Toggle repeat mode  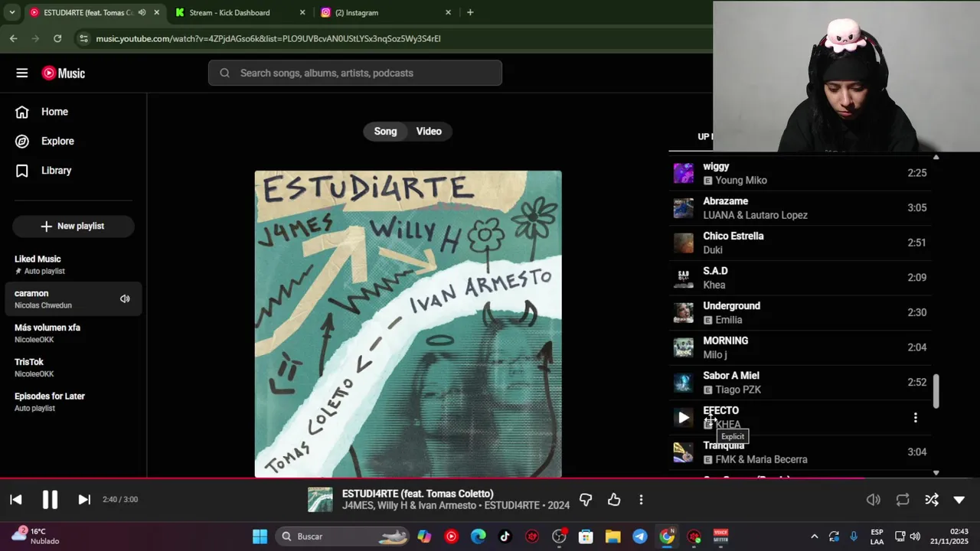point(903,500)
